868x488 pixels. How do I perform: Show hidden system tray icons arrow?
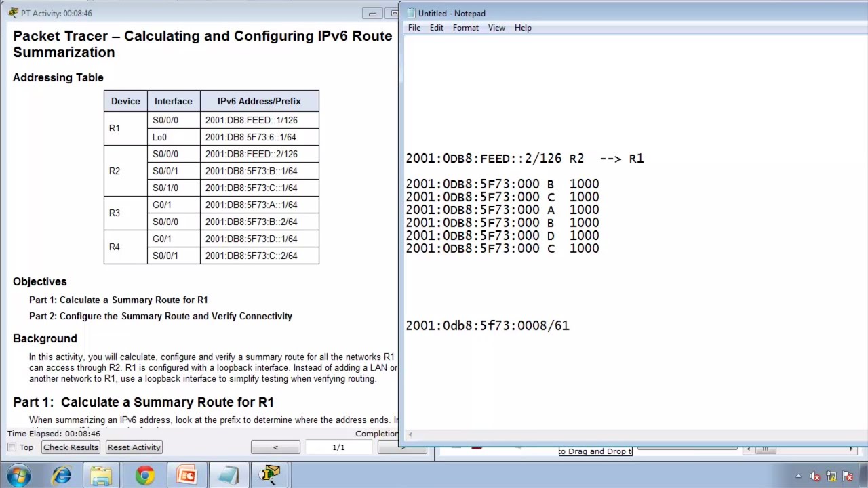pos(798,476)
